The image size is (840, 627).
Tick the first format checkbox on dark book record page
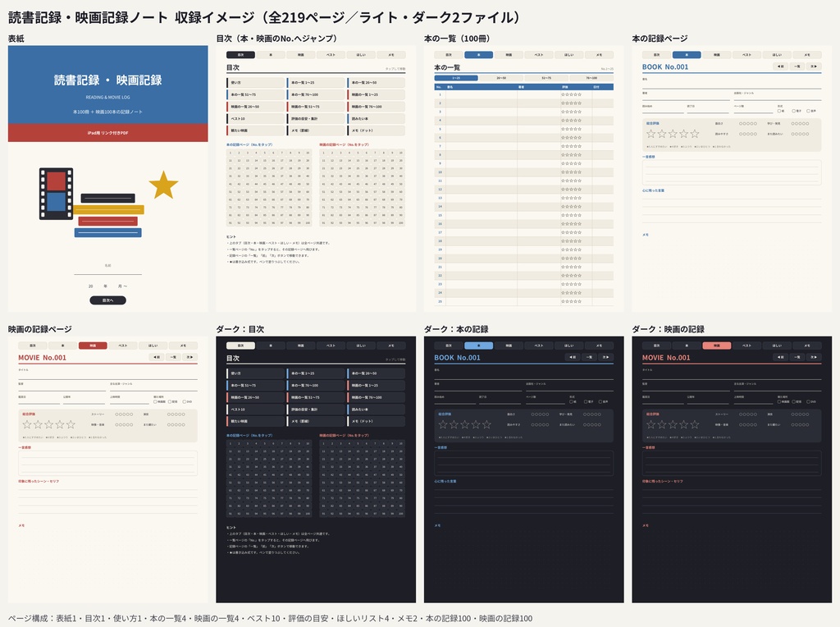571,401
